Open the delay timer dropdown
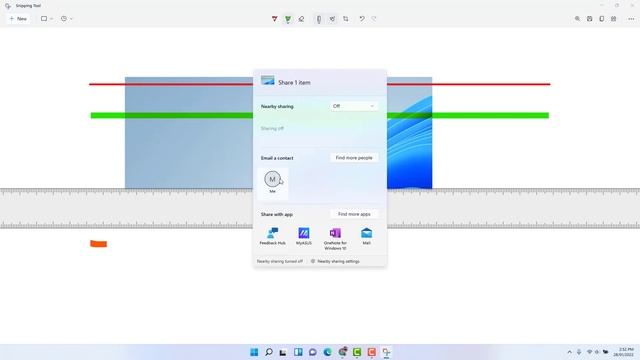Image resolution: width=640 pixels, height=360 pixels. point(67,19)
